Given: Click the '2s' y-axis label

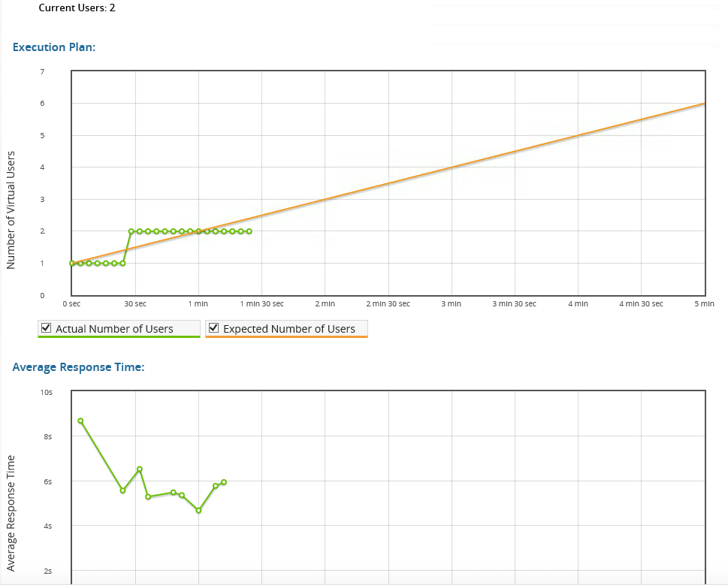Looking at the screenshot, I should [48, 571].
